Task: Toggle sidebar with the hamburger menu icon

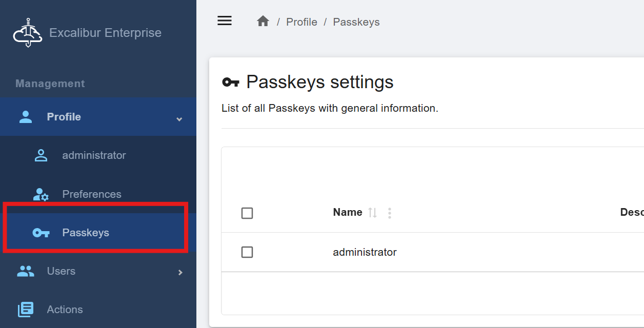Action: tap(225, 20)
